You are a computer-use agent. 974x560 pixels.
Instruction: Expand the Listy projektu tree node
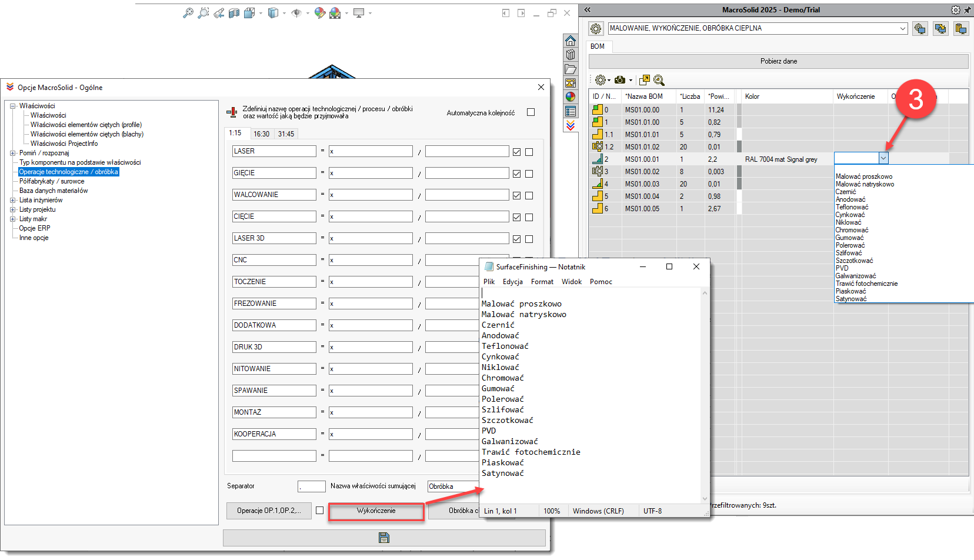tap(13, 209)
